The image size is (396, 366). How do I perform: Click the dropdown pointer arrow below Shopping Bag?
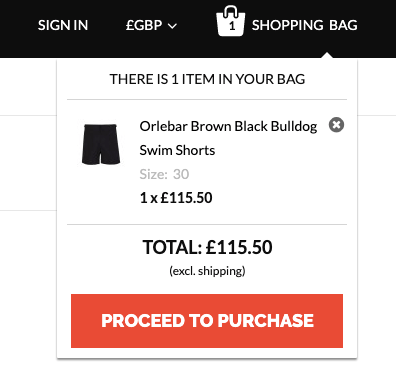pos(327,55)
